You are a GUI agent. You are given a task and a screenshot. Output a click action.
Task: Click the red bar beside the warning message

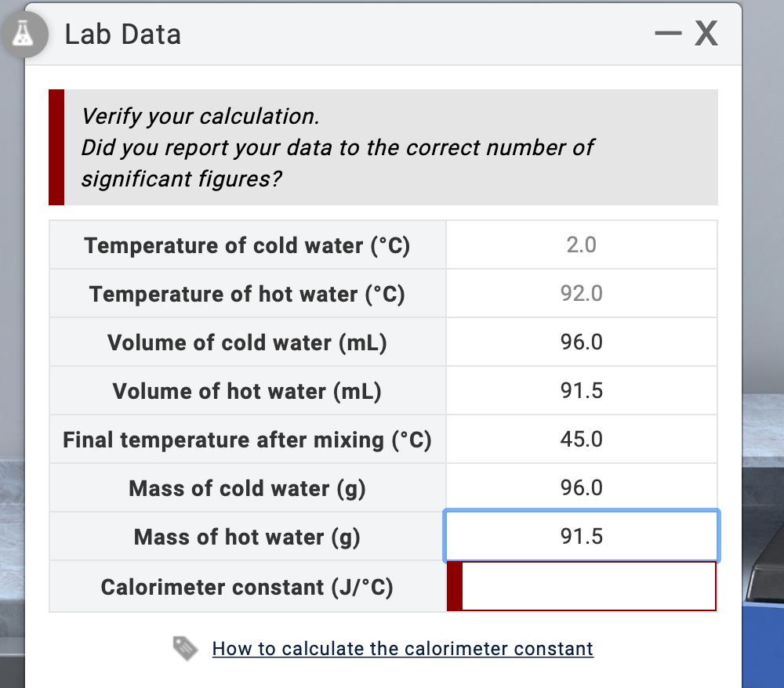click(x=56, y=147)
